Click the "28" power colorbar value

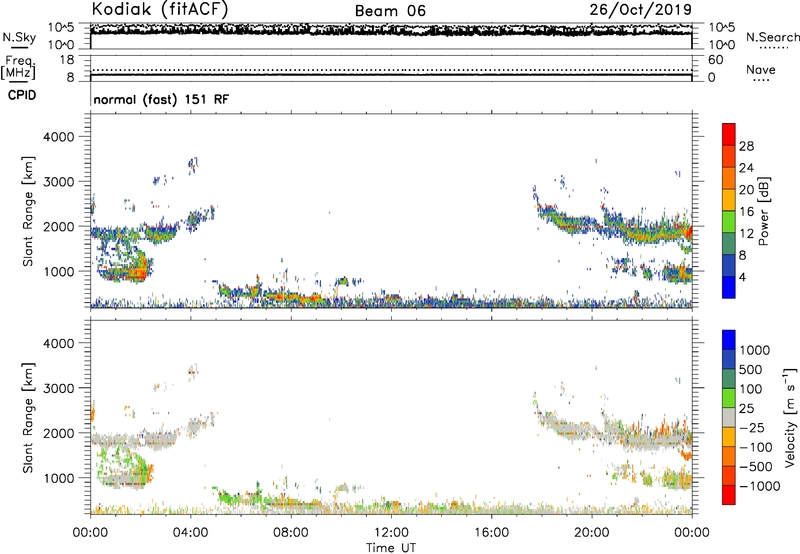click(746, 146)
